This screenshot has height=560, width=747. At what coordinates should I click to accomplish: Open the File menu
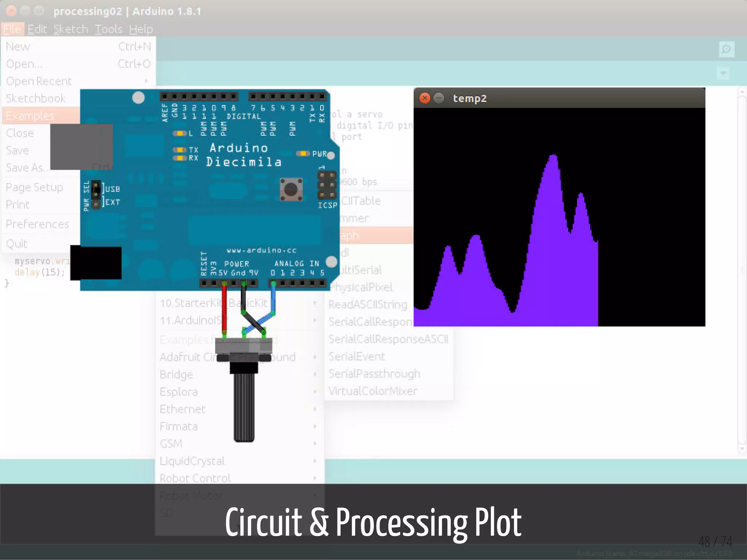coord(12,29)
